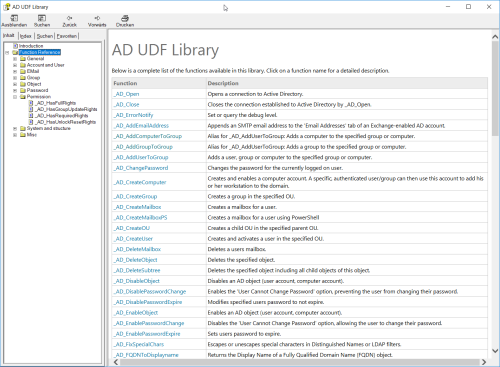
Task: Open the _AD_CreateMailboxPS link
Action: coord(140,217)
